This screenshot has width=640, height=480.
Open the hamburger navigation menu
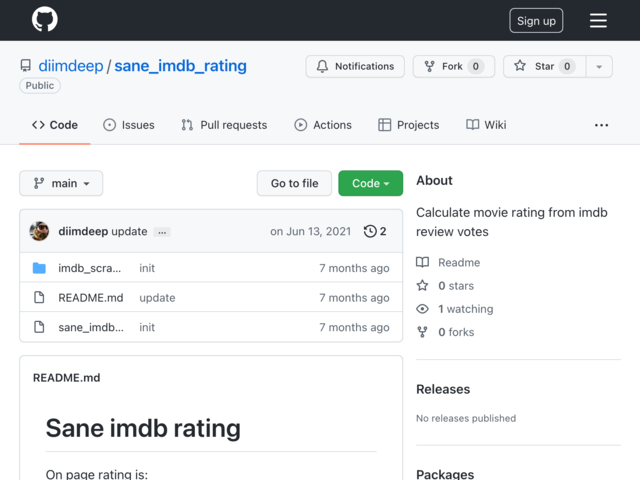[x=598, y=20]
